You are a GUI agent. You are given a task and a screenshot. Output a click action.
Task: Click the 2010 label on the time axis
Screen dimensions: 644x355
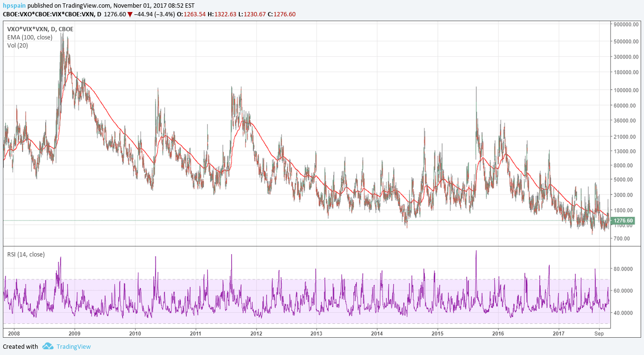pyautogui.click(x=135, y=333)
